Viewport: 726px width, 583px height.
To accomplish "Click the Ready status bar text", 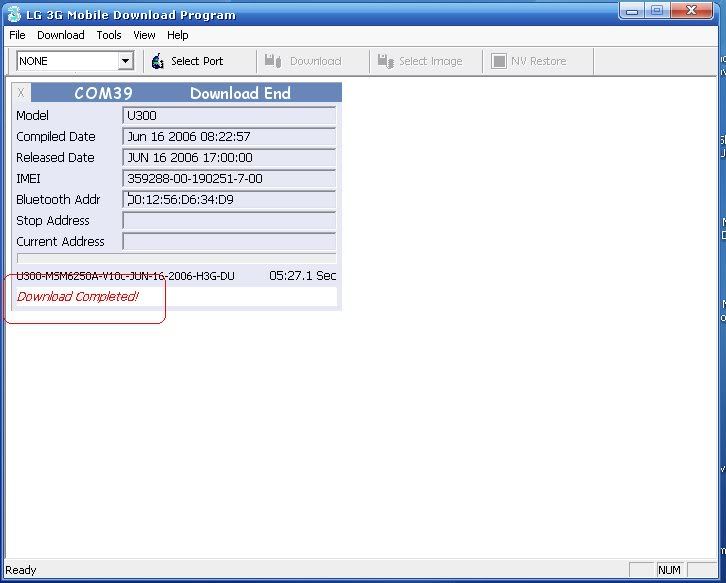I will coord(20,570).
